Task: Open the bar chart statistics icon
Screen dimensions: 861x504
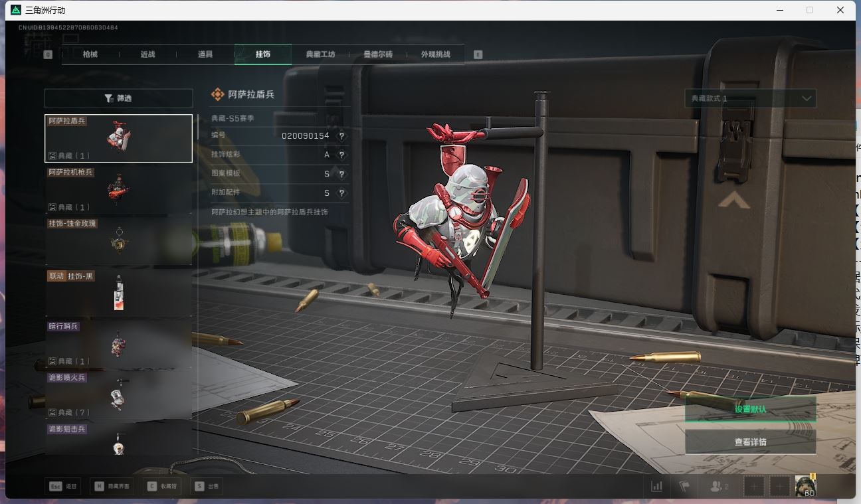Action: click(656, 486)
